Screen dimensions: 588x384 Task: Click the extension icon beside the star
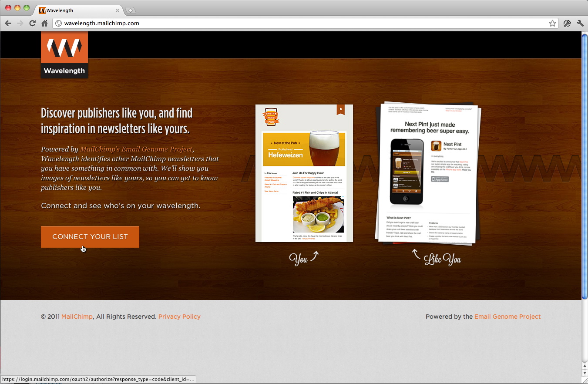pos(567,24)
